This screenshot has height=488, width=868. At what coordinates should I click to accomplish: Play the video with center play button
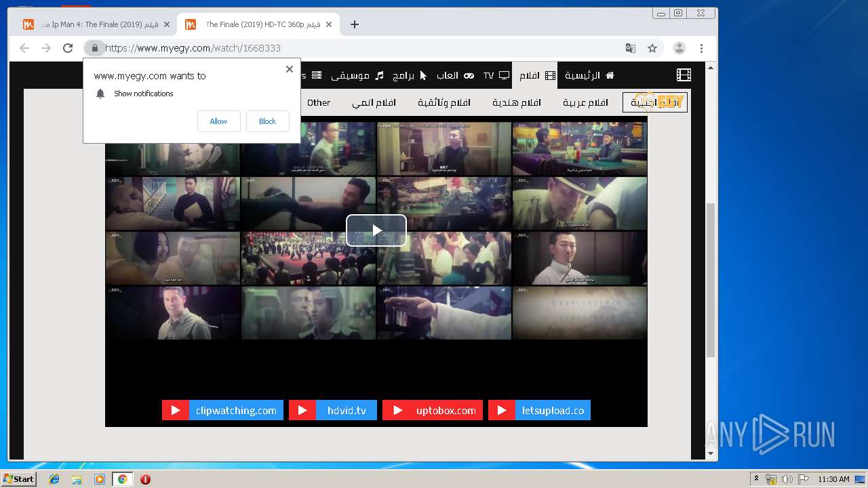pyautogui.click(x=376, y=230)
